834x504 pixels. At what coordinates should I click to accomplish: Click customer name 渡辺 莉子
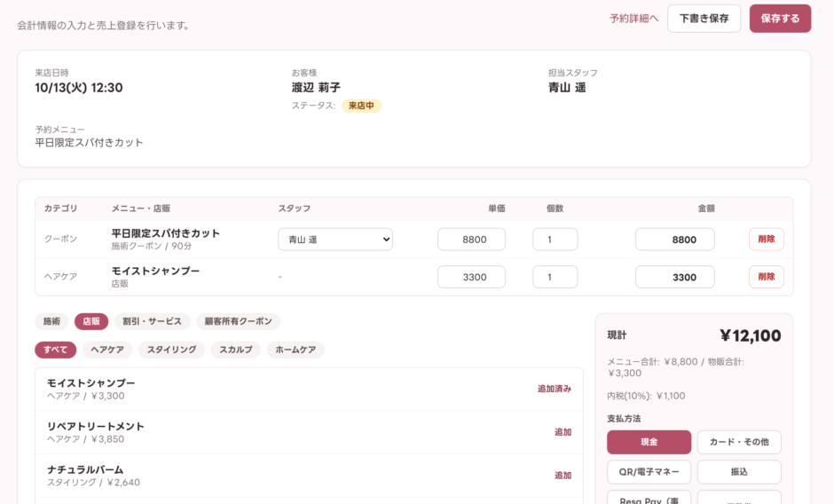pyautogui.click(x=316, y=87)
